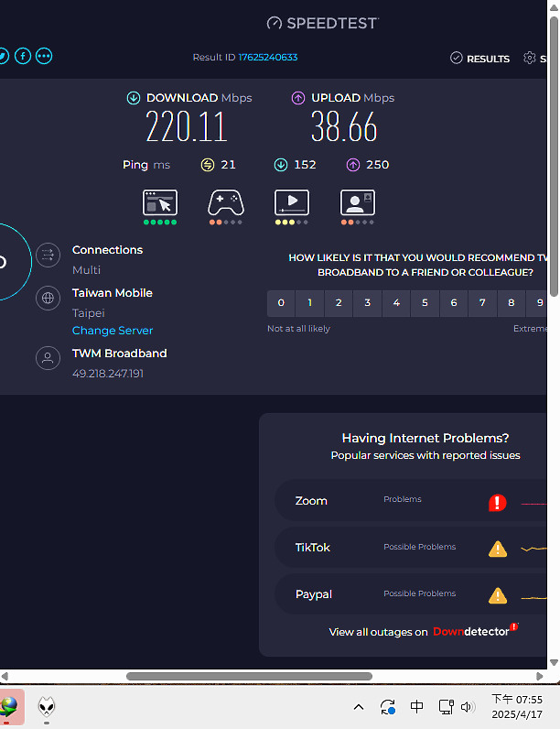The width and height of the screenshot is (560, 729).
Task: Click the scroll left arrow of horizontal scrollbar
Action: pyautogui.click(x=5, y=676)
